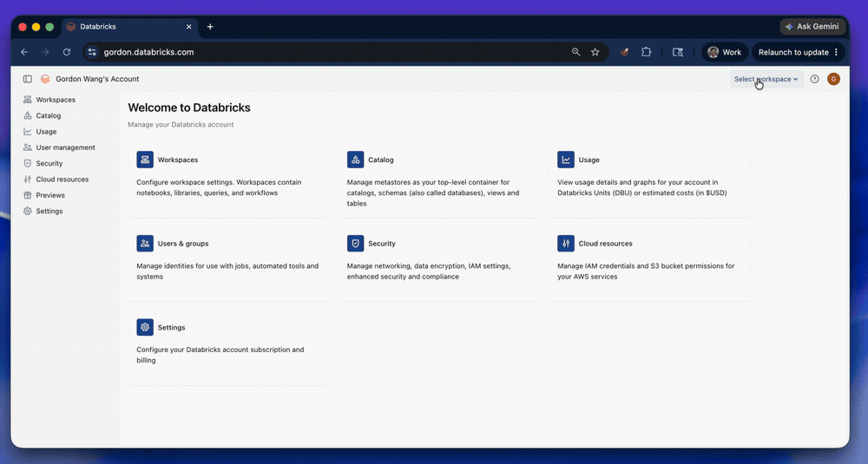Screen dimensions: 868x464
Task: Open the Chrome three-dots menu
Action: (837, 52)
